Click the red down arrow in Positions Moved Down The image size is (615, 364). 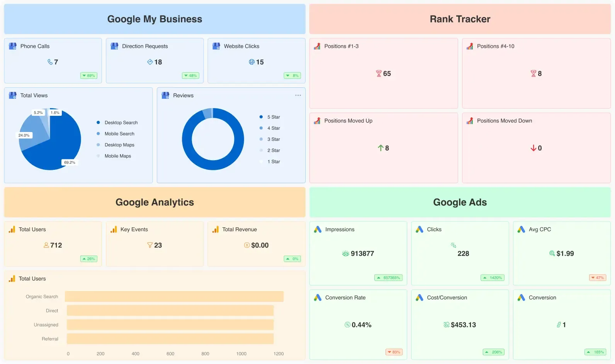click(x=533, y=148)
